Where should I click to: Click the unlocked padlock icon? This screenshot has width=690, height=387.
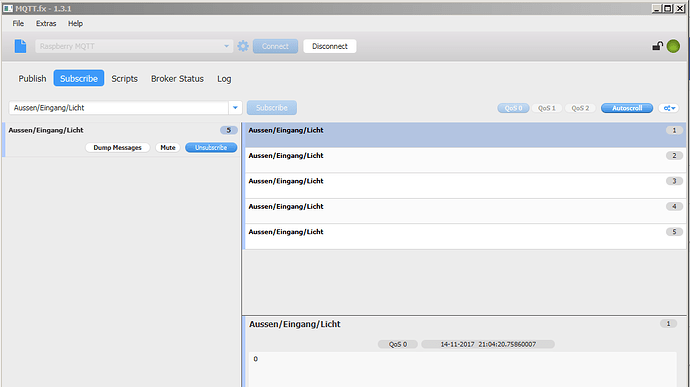click(657, 46)
